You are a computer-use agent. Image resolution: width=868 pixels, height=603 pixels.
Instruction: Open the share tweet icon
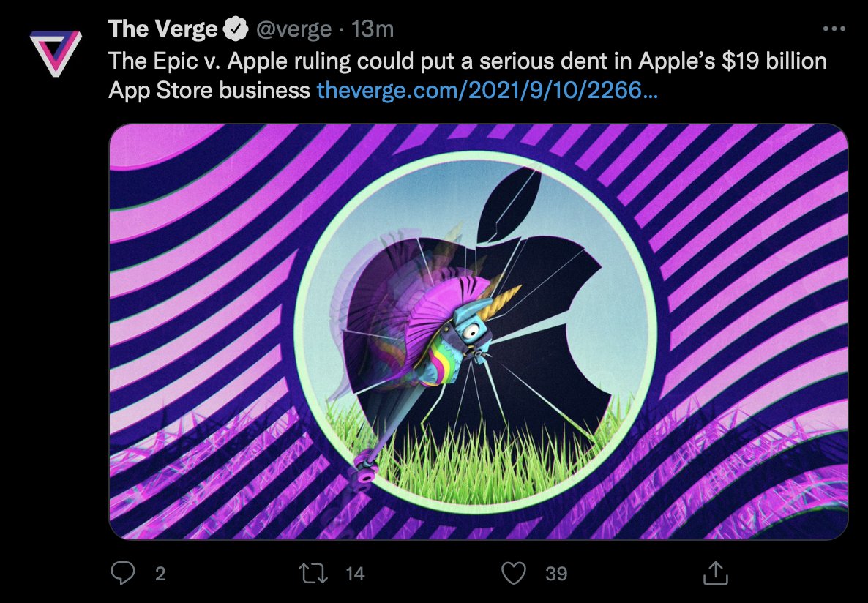(x=714, y=573)
